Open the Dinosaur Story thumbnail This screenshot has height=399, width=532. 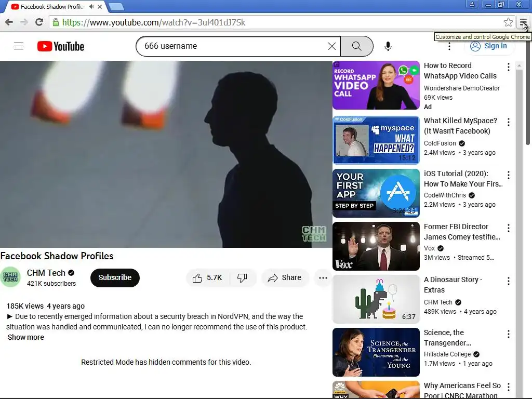tap(376, 299)
